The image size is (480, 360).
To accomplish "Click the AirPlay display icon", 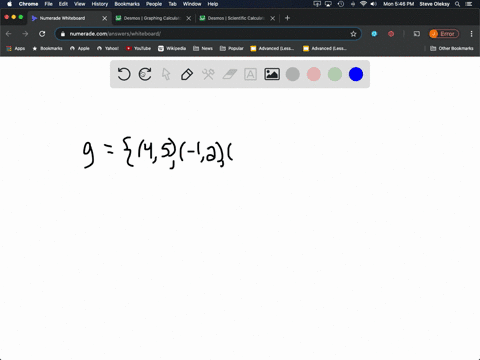I will (328, 4).
